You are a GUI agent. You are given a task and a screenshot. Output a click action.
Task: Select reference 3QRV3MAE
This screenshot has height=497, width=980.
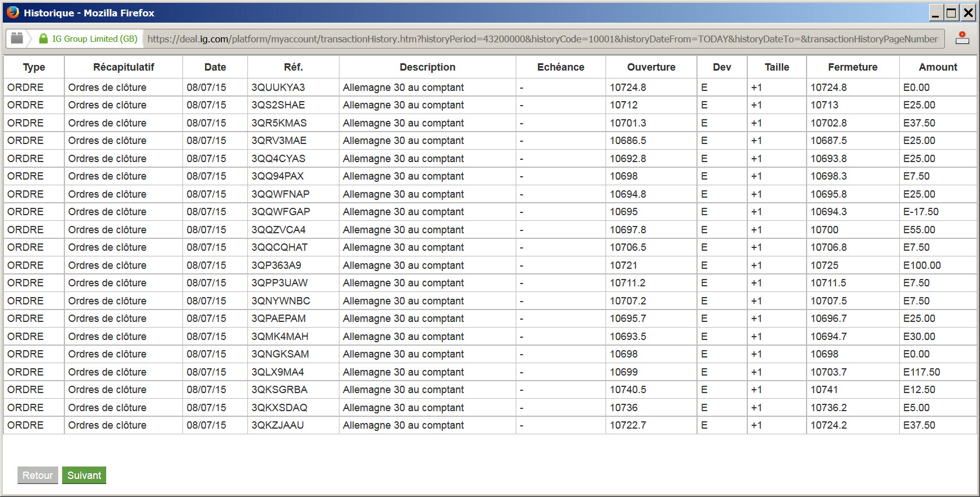(279, 141)
